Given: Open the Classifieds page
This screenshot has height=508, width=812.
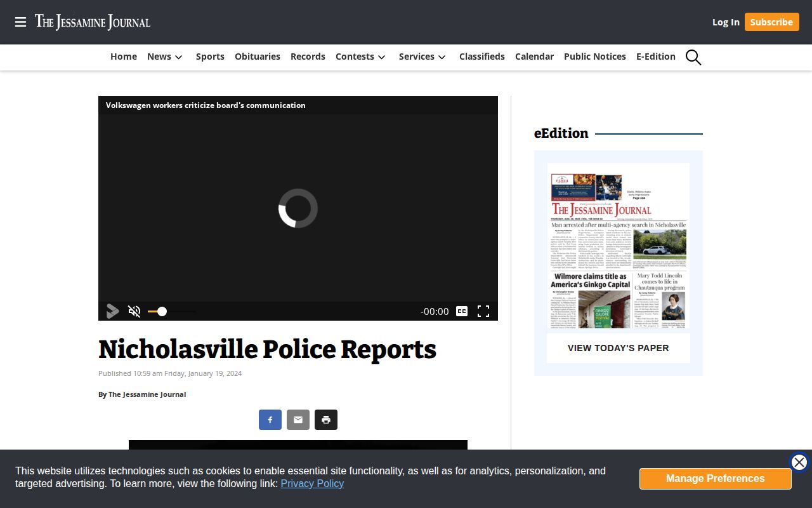Looking at the screenshot, I should click(x=482, y=57).
